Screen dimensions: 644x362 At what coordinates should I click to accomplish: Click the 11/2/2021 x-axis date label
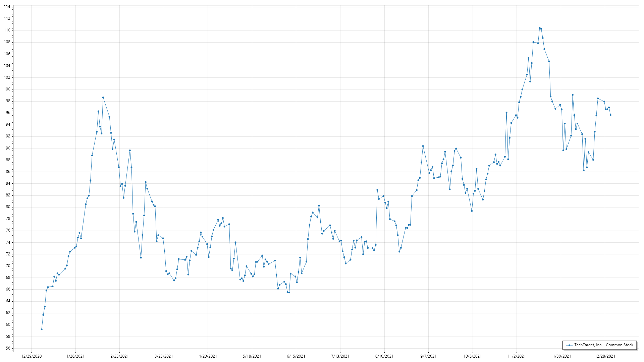[517, 356]
